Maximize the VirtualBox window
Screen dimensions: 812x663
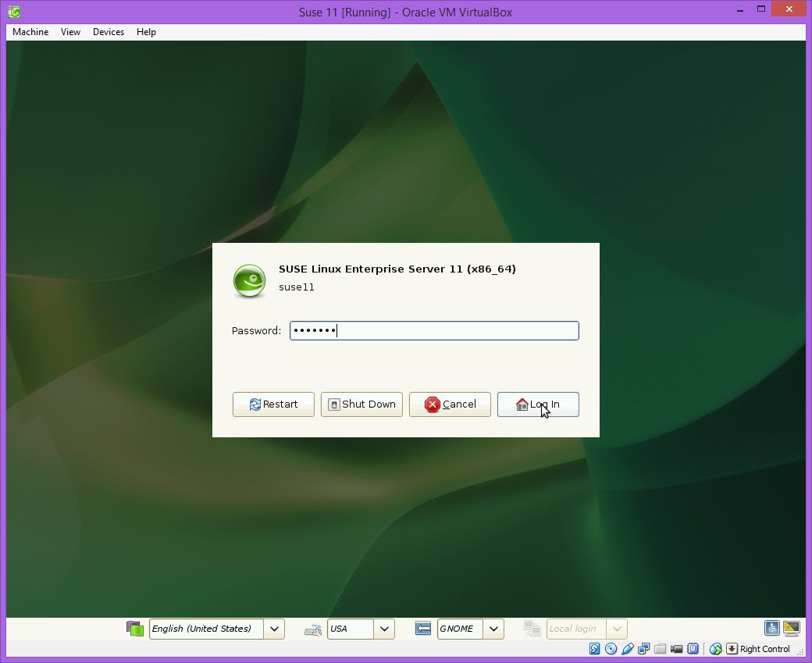point(761,9)
